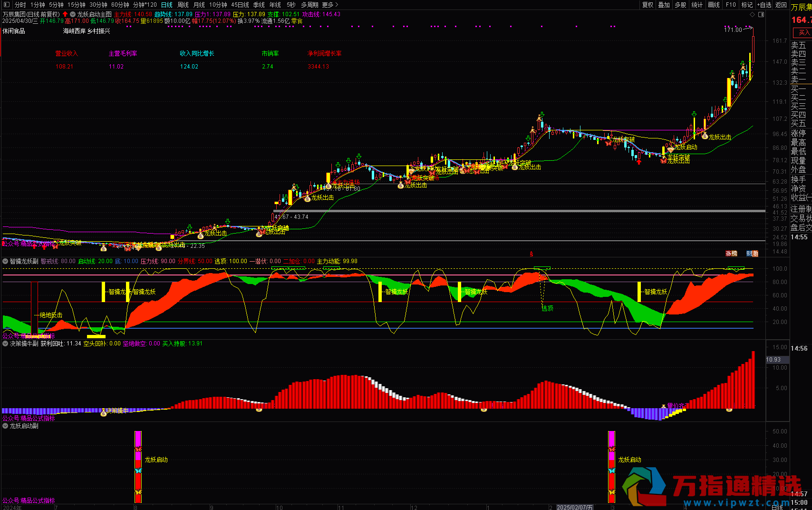Click the 收入同比增长 label
The width and height of the screenshot is (812, 510).
point(197,53)
